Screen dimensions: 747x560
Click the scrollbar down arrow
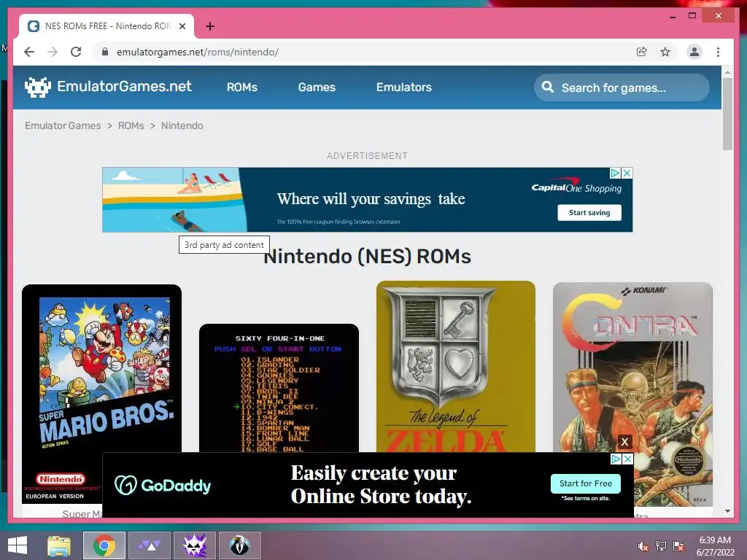click(727, 511)
